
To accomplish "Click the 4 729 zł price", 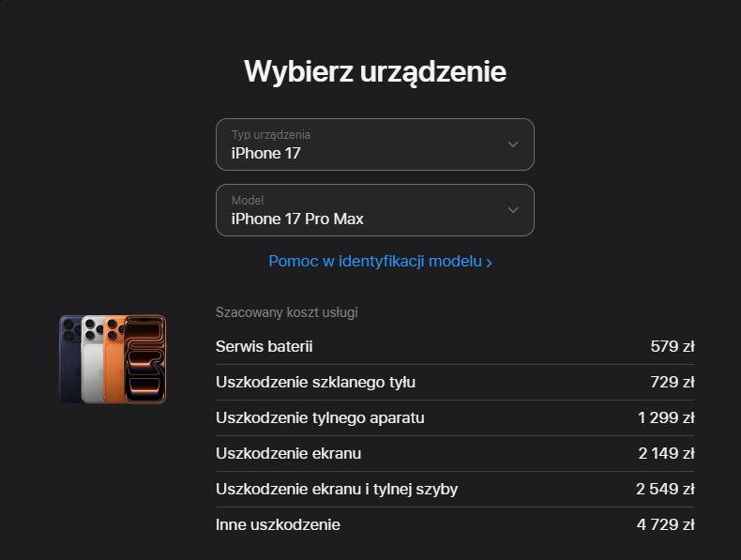I will (x=665, y=524).
